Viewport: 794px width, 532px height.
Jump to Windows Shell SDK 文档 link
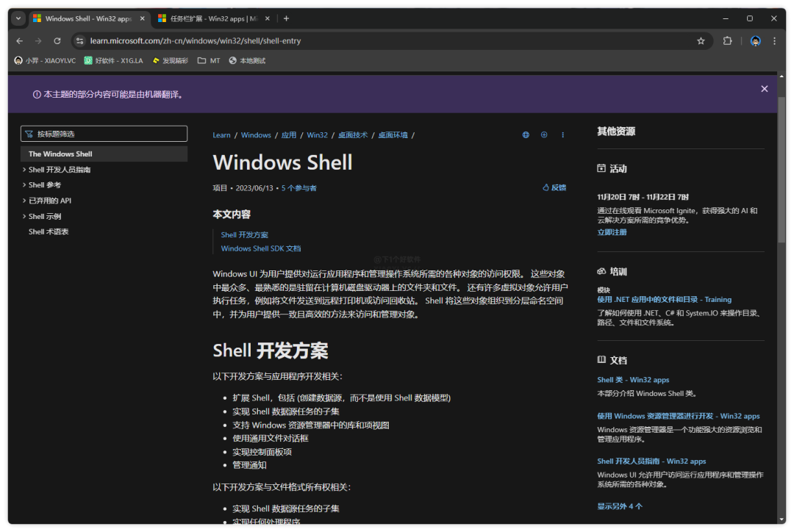261,248
